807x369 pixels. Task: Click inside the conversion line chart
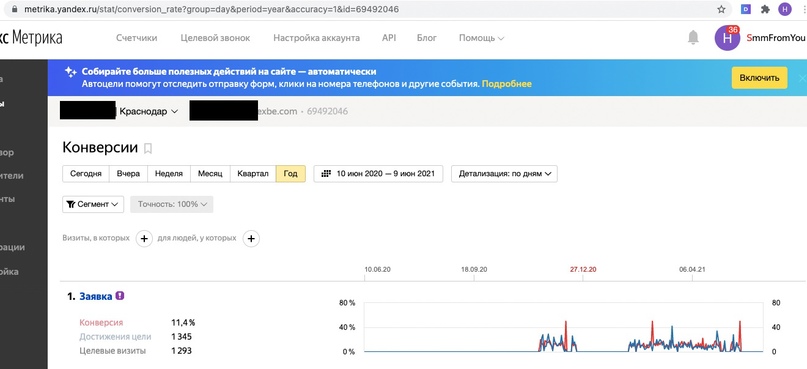[564, 327]
